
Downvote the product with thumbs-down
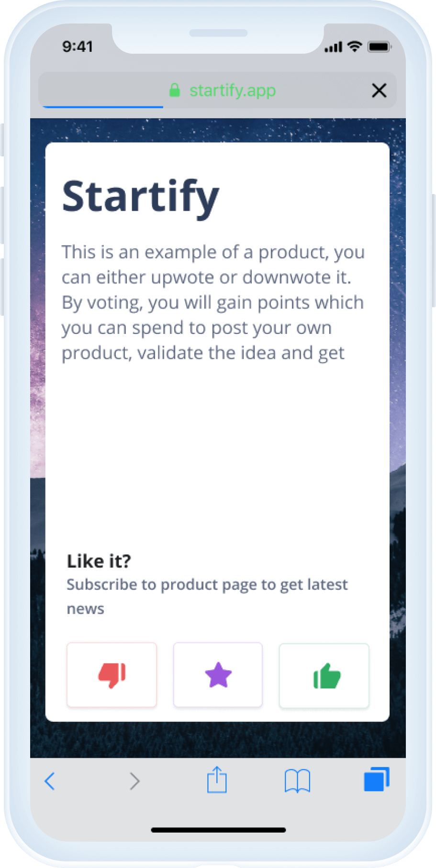pyautogui.click(x=112, y=675)
